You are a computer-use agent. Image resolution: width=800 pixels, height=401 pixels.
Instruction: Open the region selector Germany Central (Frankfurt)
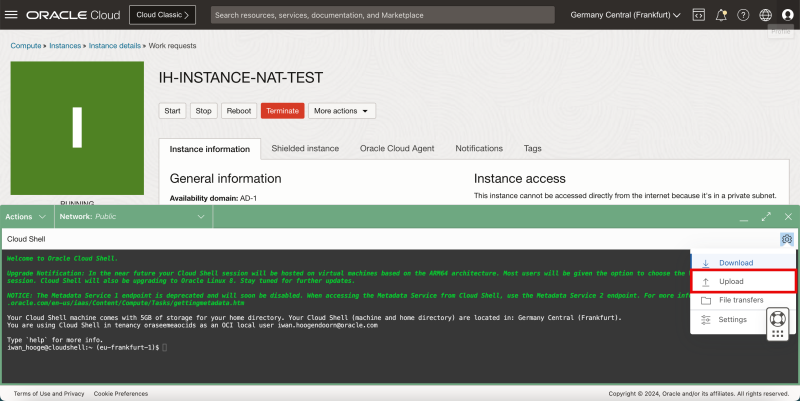[x=625, y=15]
